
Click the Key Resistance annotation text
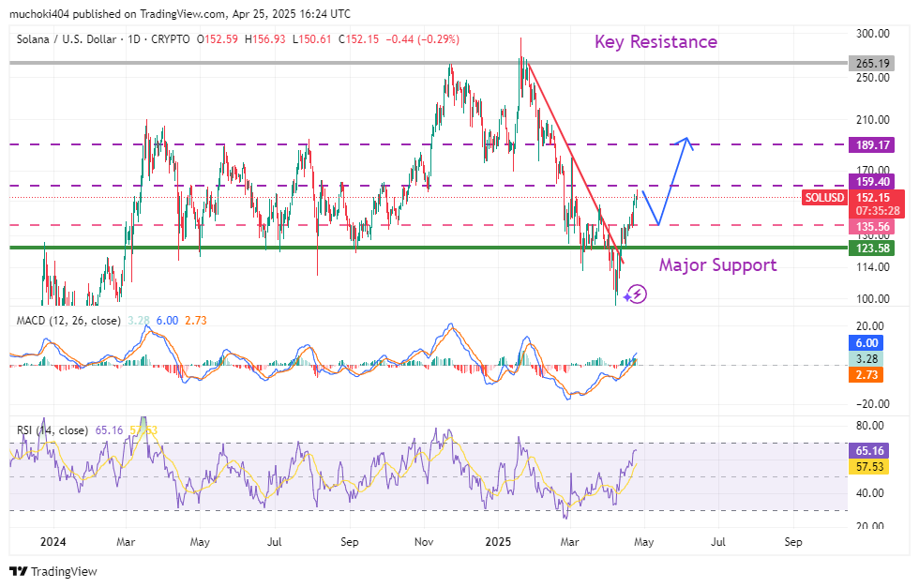pos(655,42)
